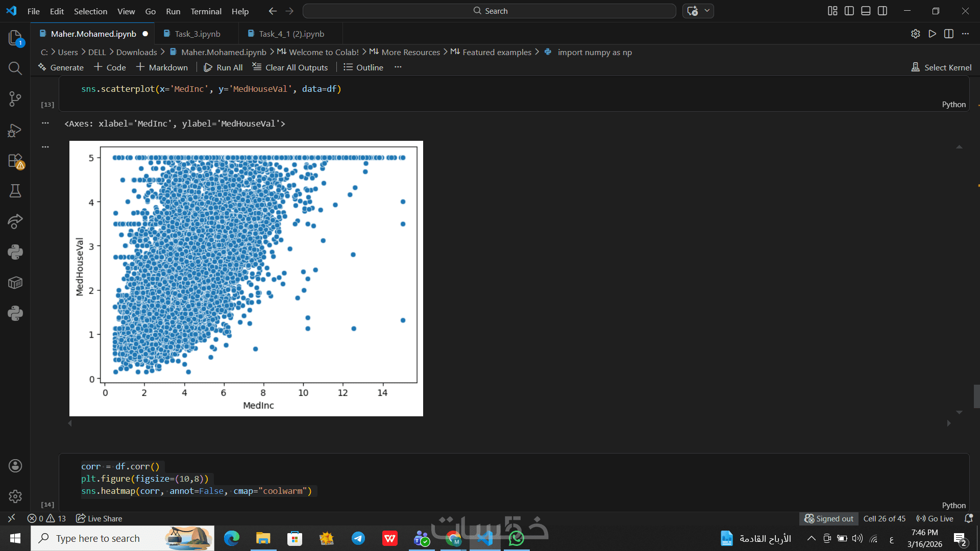Viewport: 980px width, 551px height.
Task: Open Manage gear at sidebar bottom
Action: click(x=15, y=496)
